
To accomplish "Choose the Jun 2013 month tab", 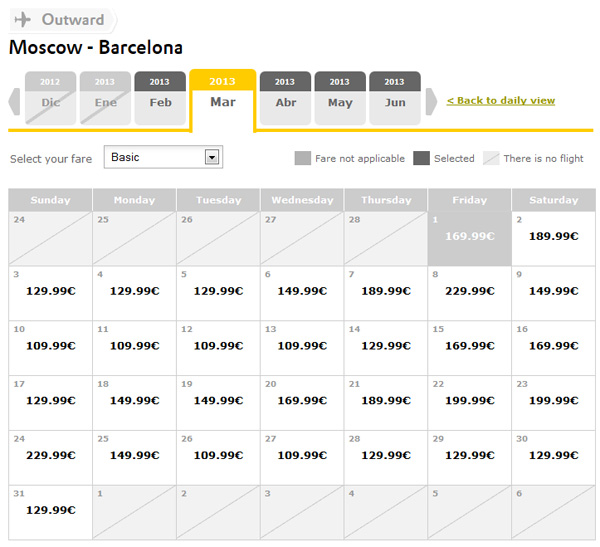I will (395, 98).
